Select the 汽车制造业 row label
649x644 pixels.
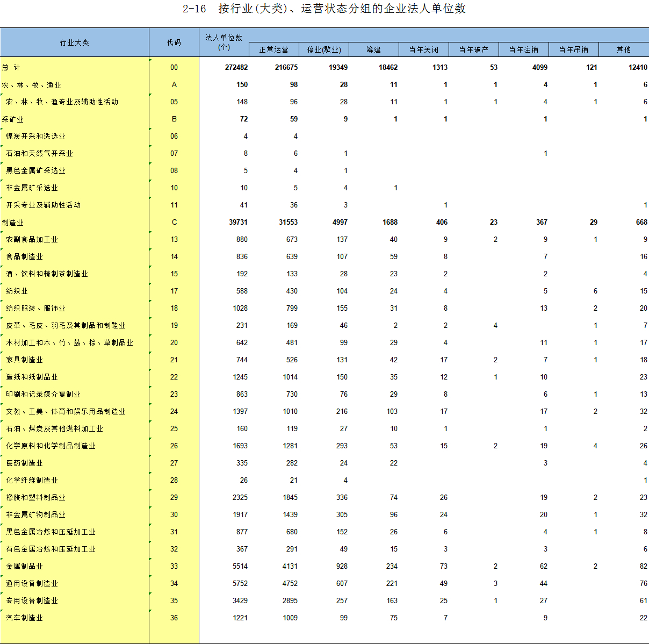click(25, 618)
